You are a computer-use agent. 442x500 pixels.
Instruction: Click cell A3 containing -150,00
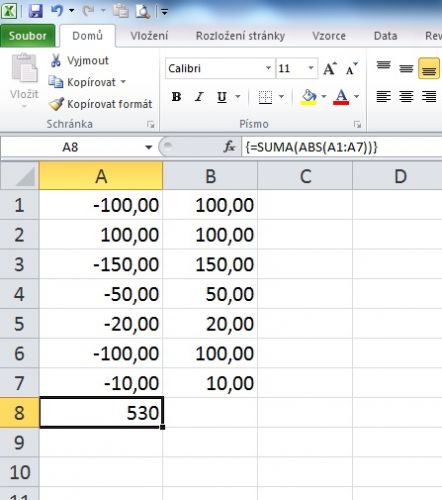(x=101, y=264)
